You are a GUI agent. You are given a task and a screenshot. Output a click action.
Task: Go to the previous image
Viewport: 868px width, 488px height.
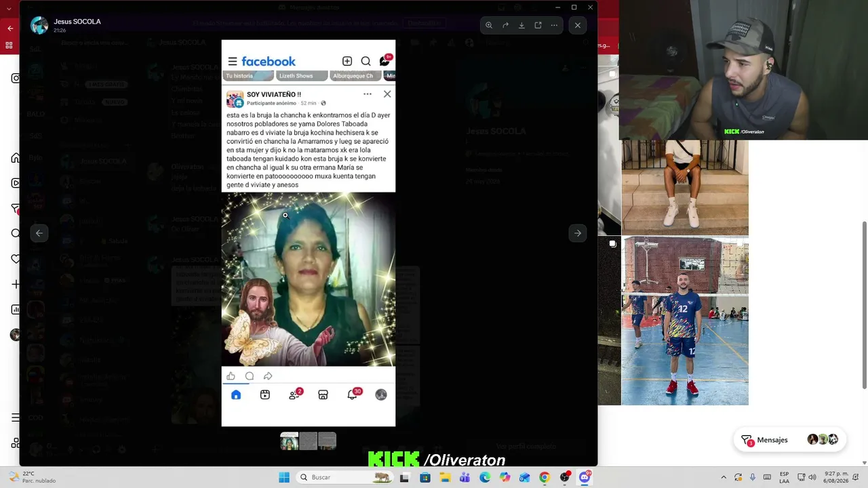39,233
